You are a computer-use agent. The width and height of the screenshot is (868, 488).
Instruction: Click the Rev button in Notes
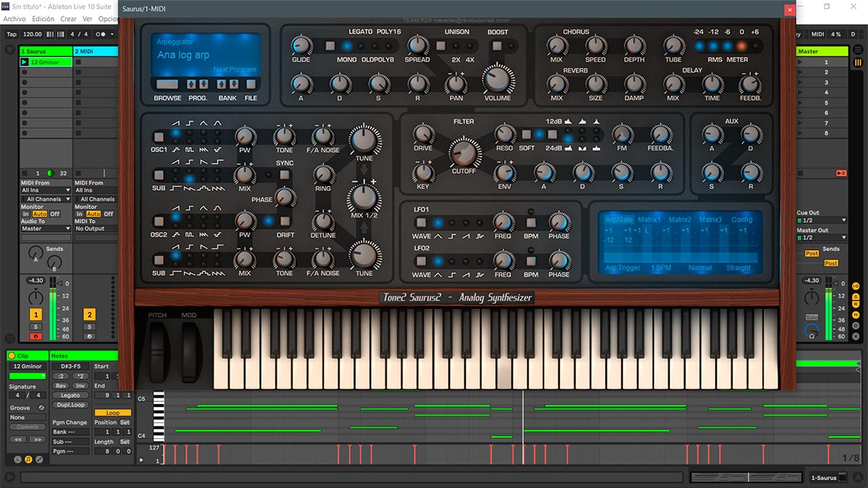point(61,385)
